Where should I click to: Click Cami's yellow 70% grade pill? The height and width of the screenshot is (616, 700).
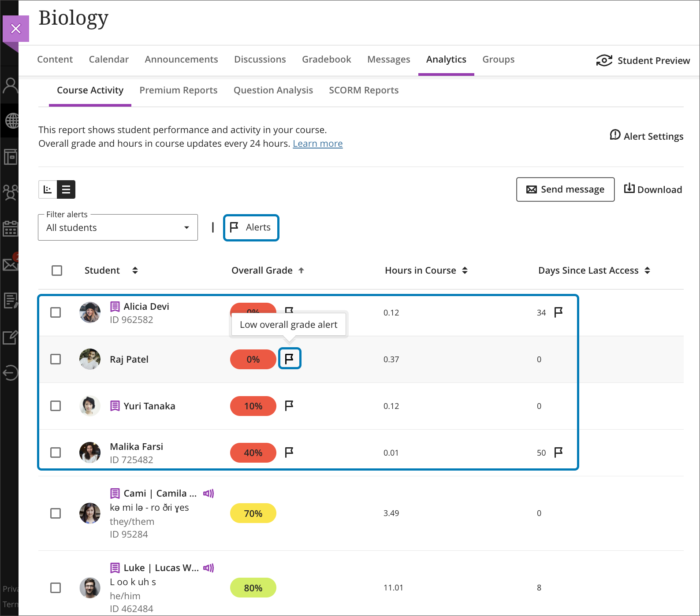pyautogui.click(x=253, y=513)
